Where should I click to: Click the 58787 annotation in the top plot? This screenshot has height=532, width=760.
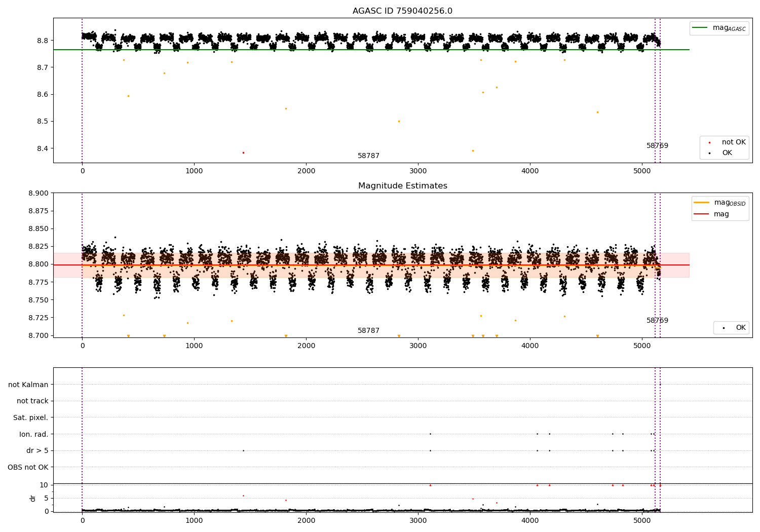click(x=368, y=156)
